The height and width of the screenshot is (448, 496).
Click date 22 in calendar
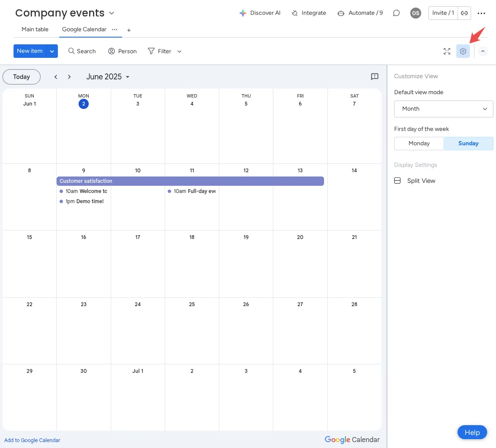[x=30, y=304]
